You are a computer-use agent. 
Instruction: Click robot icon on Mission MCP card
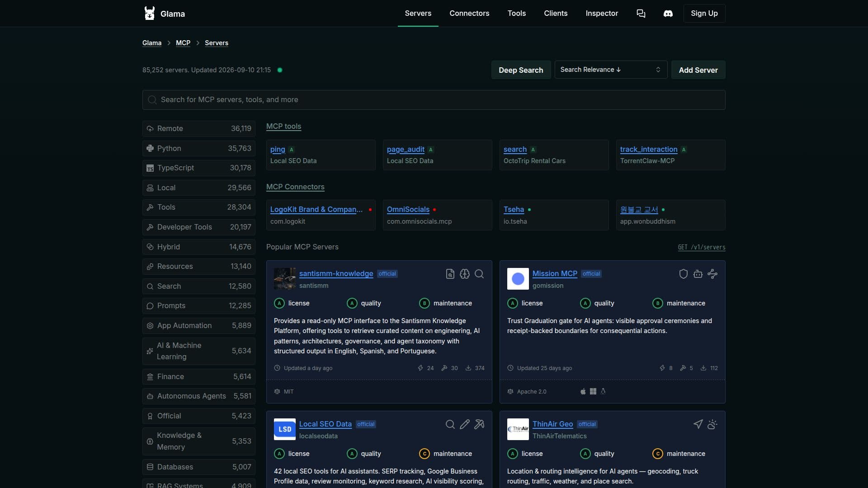click(x=698, y=274)
